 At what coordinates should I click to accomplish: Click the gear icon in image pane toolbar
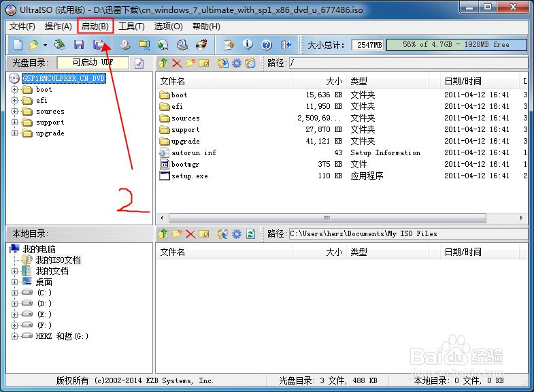(x=236, y=63)
